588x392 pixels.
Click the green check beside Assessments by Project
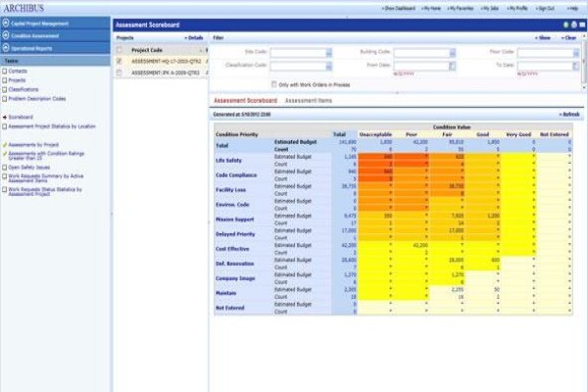click(5, 145)
